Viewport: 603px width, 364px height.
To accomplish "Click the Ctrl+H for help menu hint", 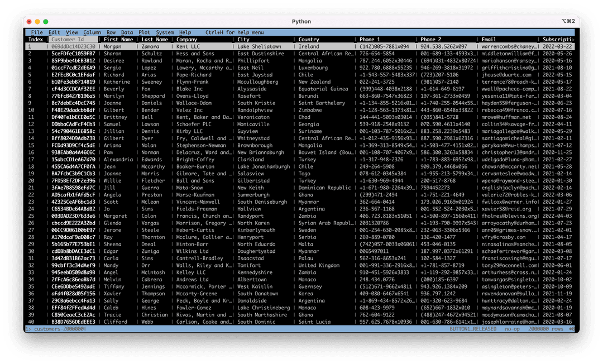I will (234, 32).
